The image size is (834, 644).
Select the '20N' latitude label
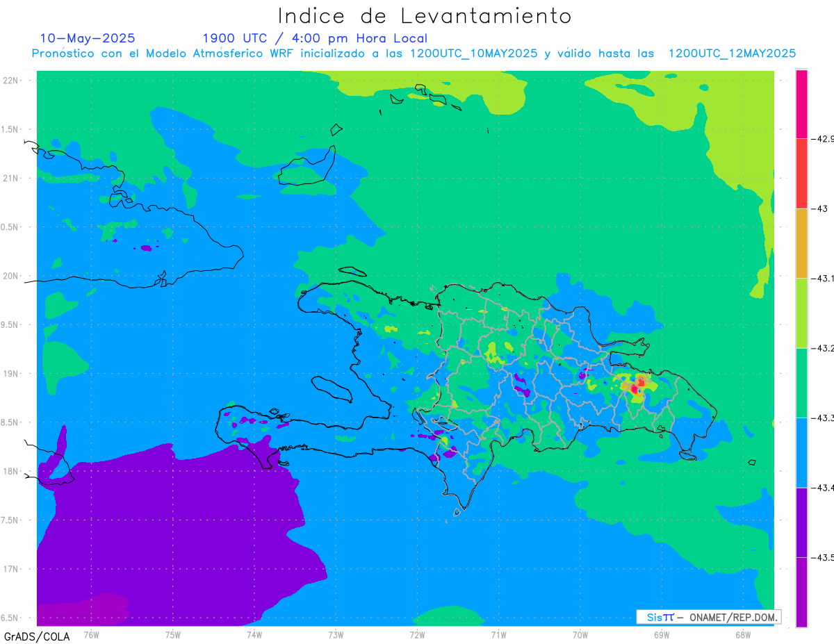click(x=11, y=276)
